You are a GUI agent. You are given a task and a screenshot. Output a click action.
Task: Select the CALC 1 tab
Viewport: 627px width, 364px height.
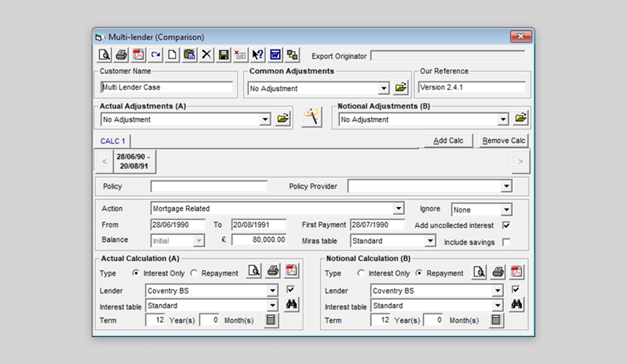[113, 141]
